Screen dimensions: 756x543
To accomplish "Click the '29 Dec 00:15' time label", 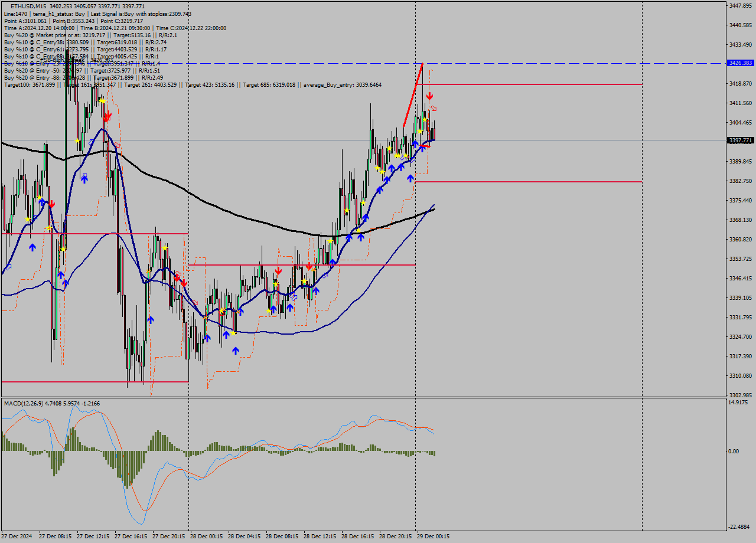I will [434, 537].
